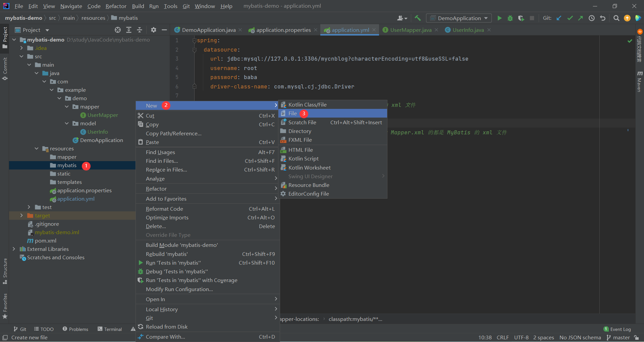Collapse the src folder
The width and height of the screenshot is (644, 342).
pyautogui.click(x=21, y=56)
